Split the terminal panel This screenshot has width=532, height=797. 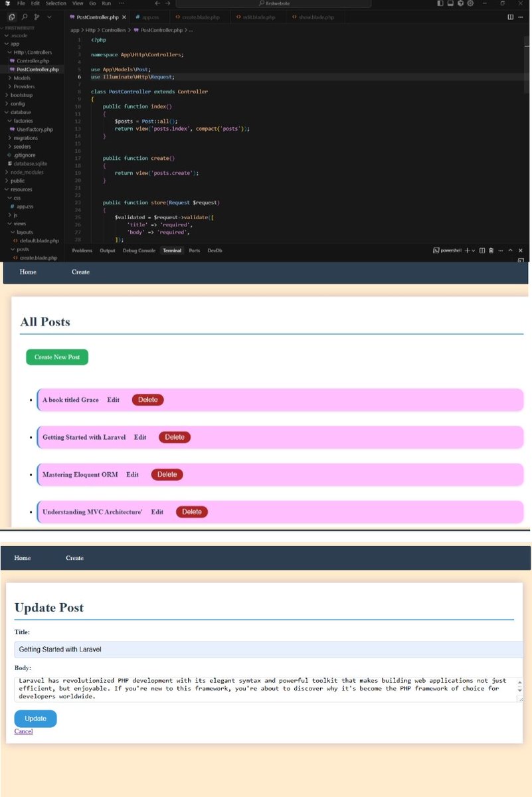pyautogui.click(x=482, y=250)
